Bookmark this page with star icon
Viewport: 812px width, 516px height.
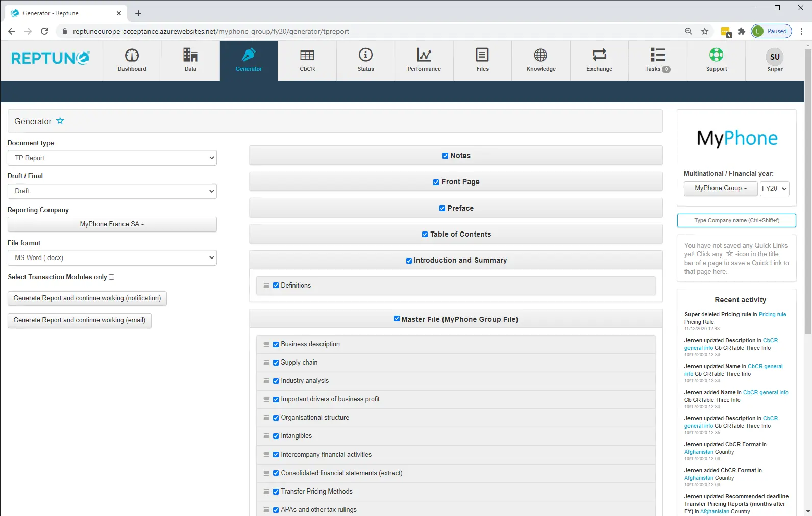(x=705, y=31)
